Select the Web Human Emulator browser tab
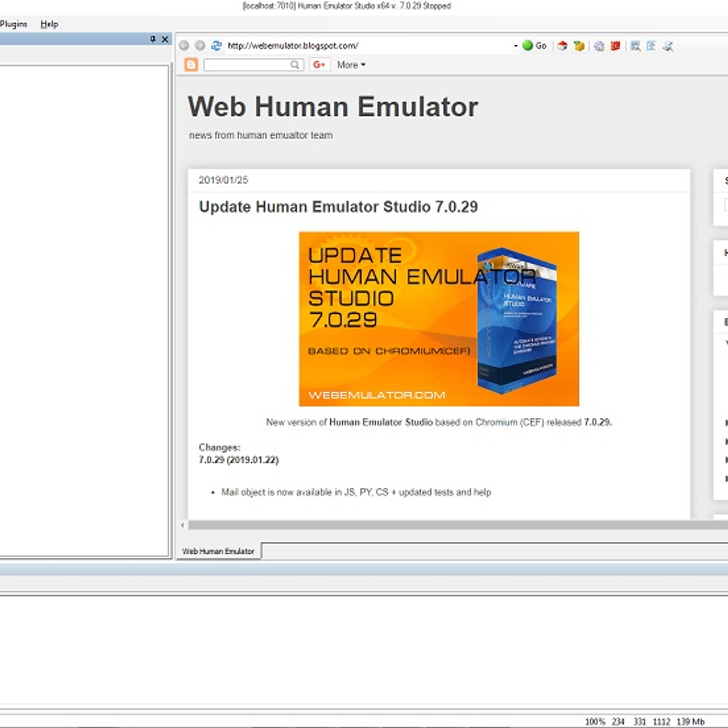Viewport: 728px width, 728px height. click(218, 551)
